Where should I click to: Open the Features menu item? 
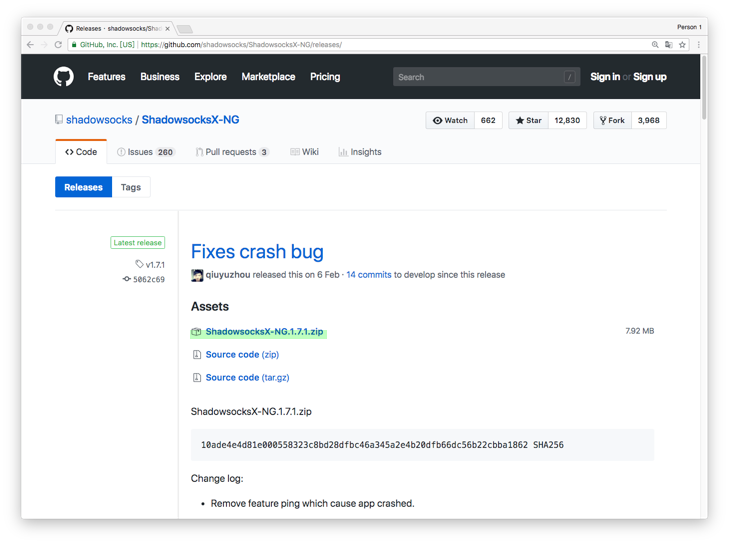coord(106,77)
